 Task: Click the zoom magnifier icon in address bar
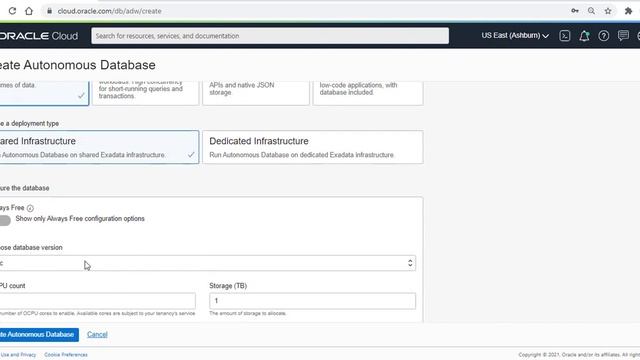coord(591,11)
